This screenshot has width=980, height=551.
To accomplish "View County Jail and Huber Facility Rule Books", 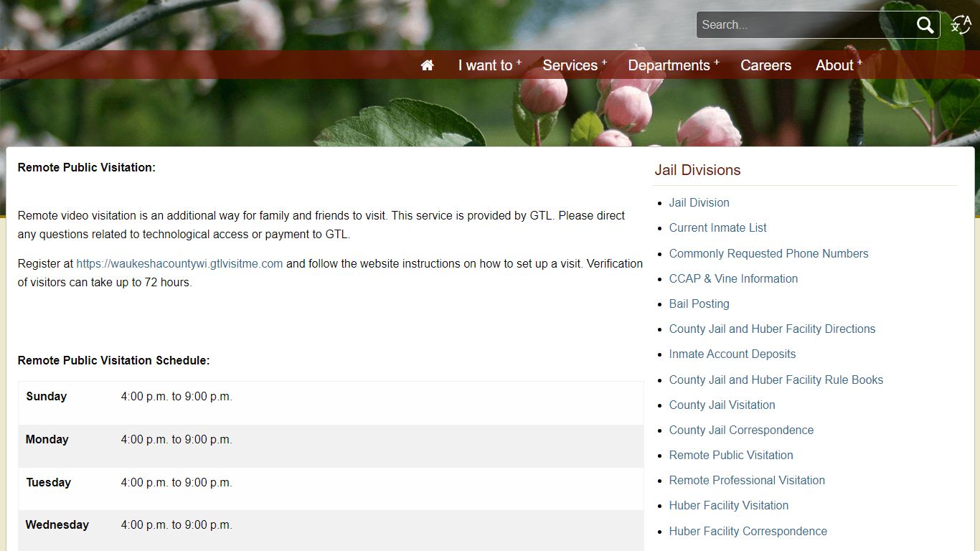I will [x=776, y=380].
